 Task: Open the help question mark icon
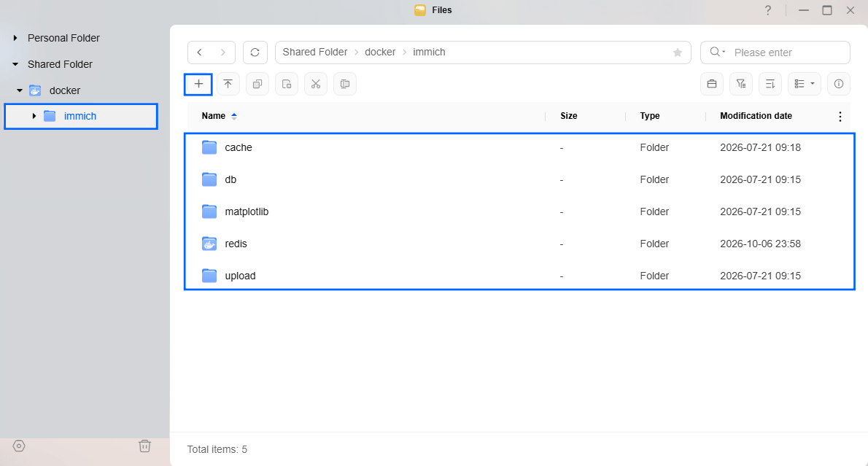pyautogui.click(x=768, y=10)
